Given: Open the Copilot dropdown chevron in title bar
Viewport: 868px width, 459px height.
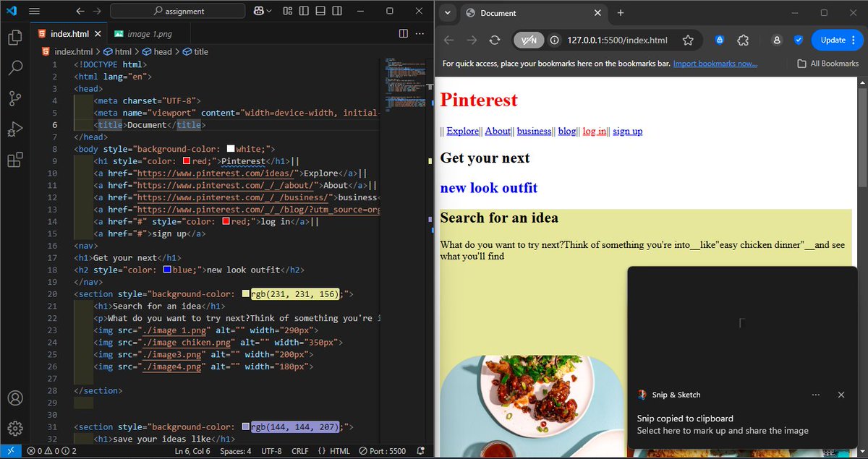Looking at the screenshot, I should (x=269, y=12).
